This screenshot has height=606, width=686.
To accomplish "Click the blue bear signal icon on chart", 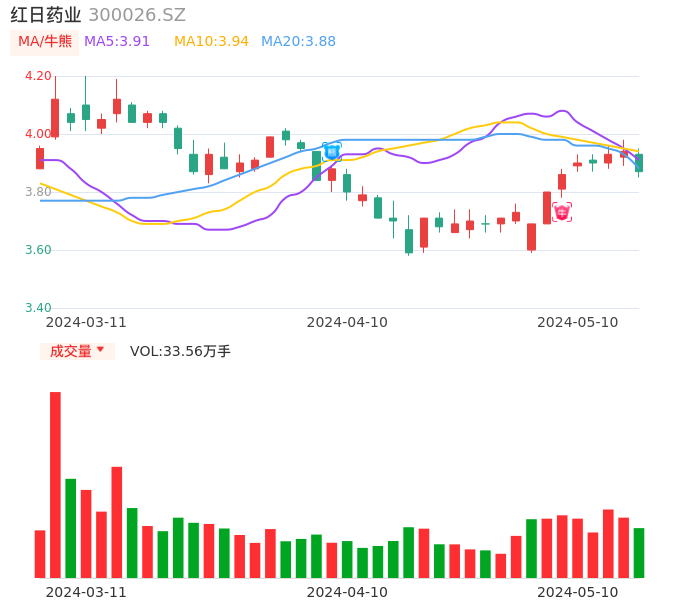I will (x=332, y=151).
